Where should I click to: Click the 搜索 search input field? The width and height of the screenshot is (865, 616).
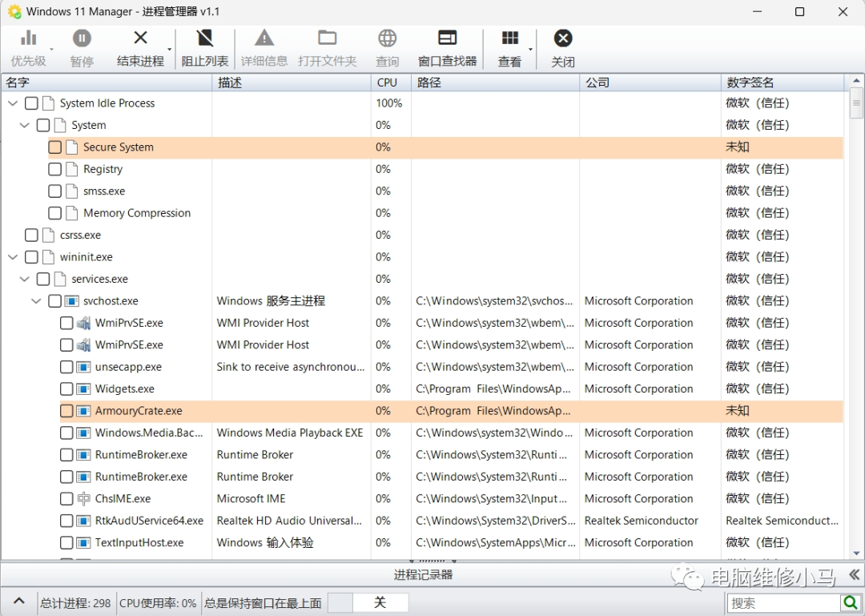pyautogui.click(x=783, y=602)
